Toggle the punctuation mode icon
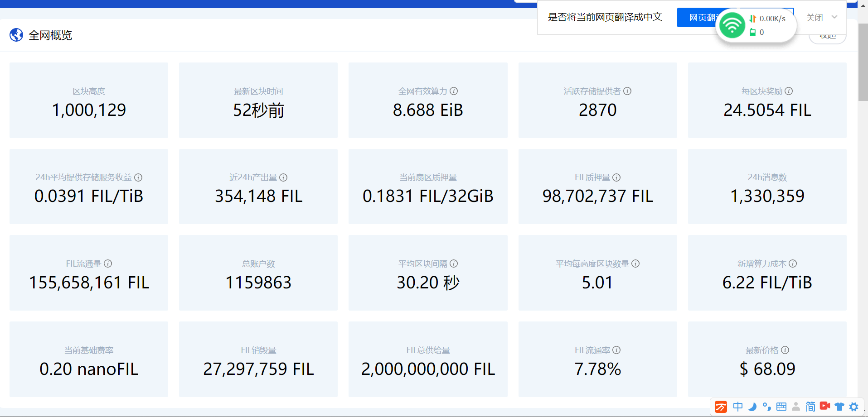This screenshot has height=417, width=868. coord(767,407)
